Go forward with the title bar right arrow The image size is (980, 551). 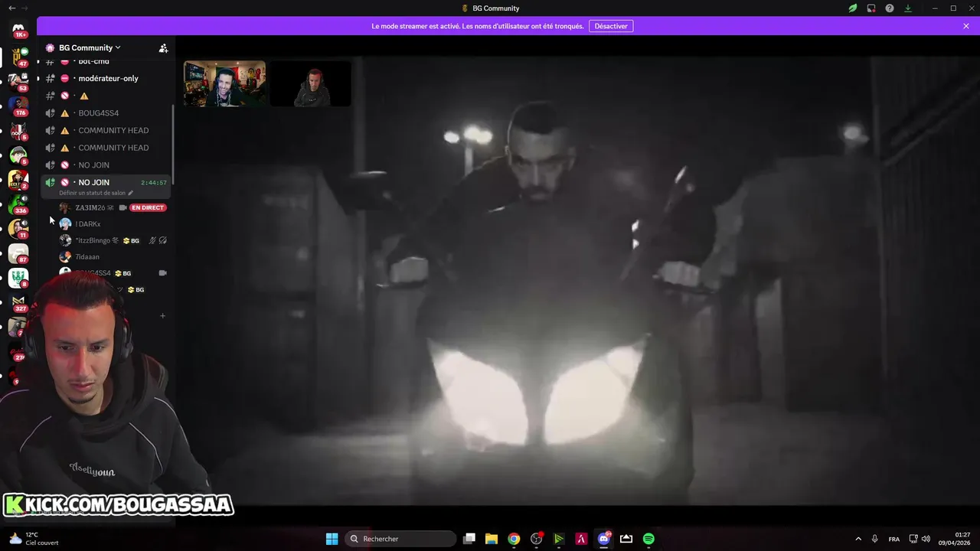click(x=24, y=8)
